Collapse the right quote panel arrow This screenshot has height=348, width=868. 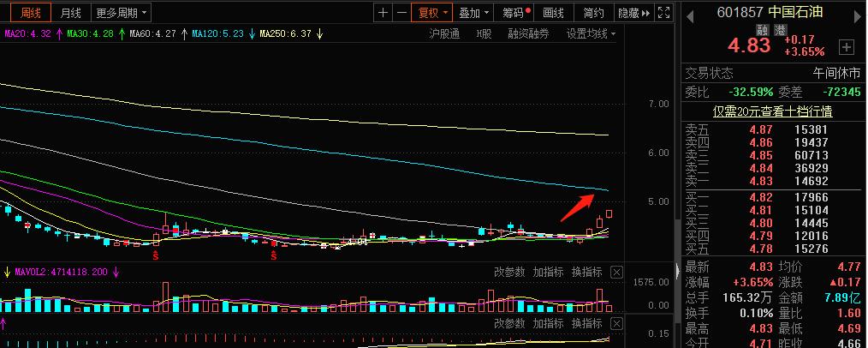click(678, 272)
